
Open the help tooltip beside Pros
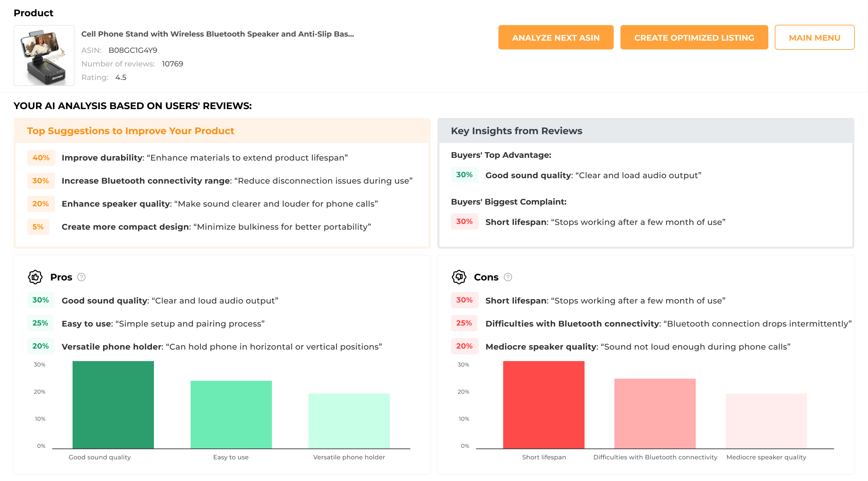pos(81,277)
